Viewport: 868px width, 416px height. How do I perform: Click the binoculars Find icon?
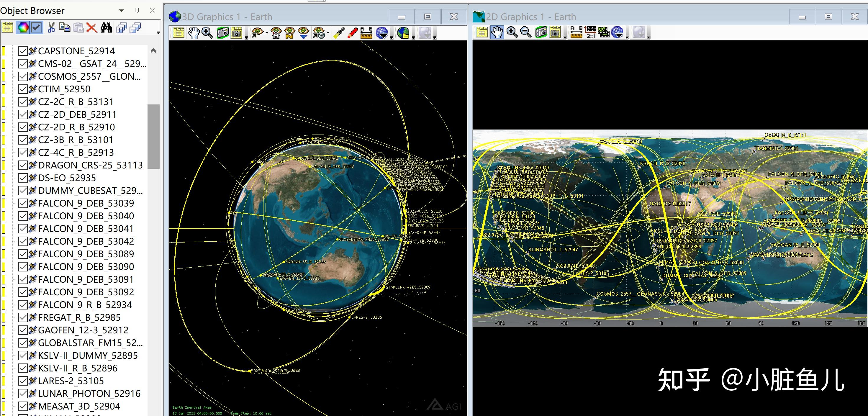pos(106,28)
